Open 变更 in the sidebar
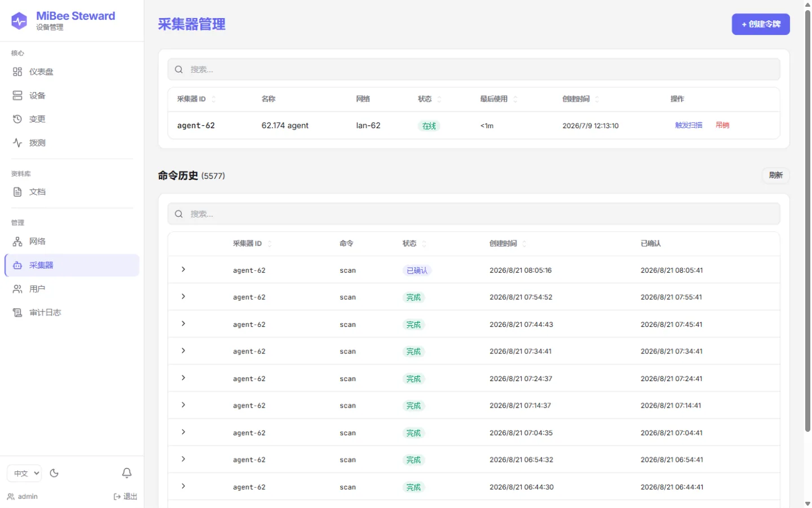812x508 pixels. 72,119
